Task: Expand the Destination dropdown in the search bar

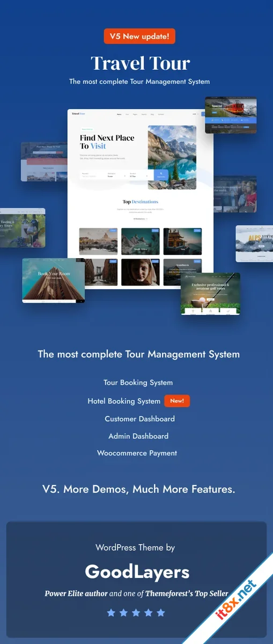Action: 116,175
